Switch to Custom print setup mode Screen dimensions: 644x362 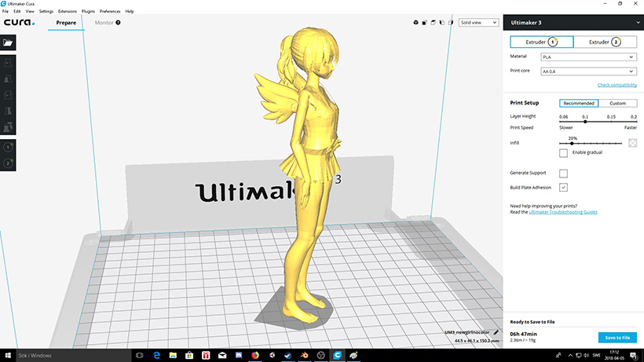[618, 103]
